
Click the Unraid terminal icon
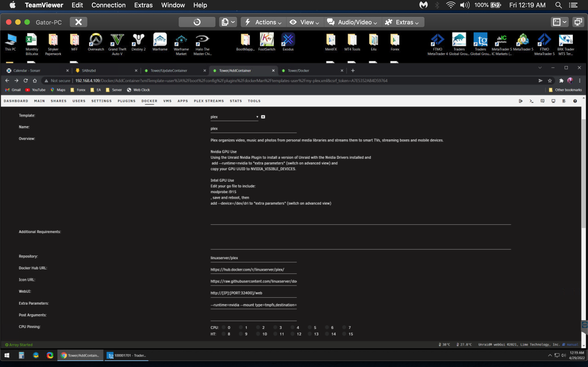(531, 101)
